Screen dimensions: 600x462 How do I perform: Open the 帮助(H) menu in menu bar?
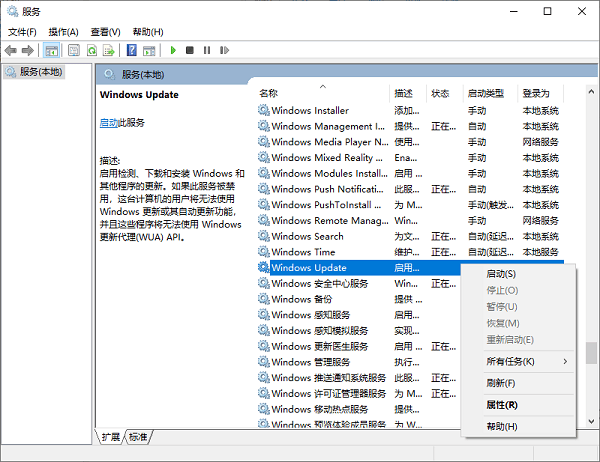tap(148, 32)
